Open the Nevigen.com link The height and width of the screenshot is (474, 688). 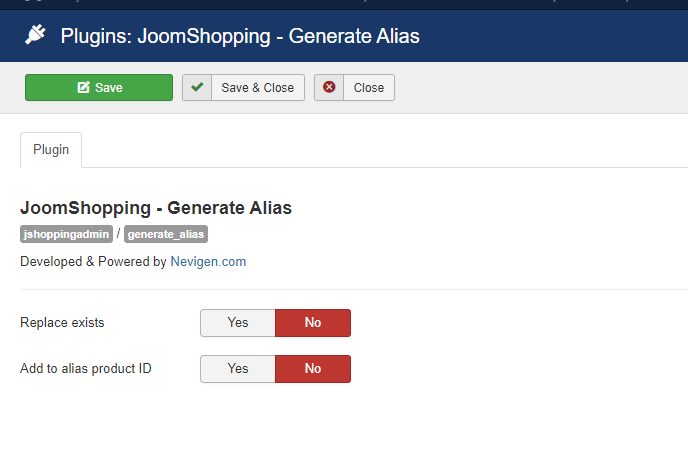click(208, 262)
